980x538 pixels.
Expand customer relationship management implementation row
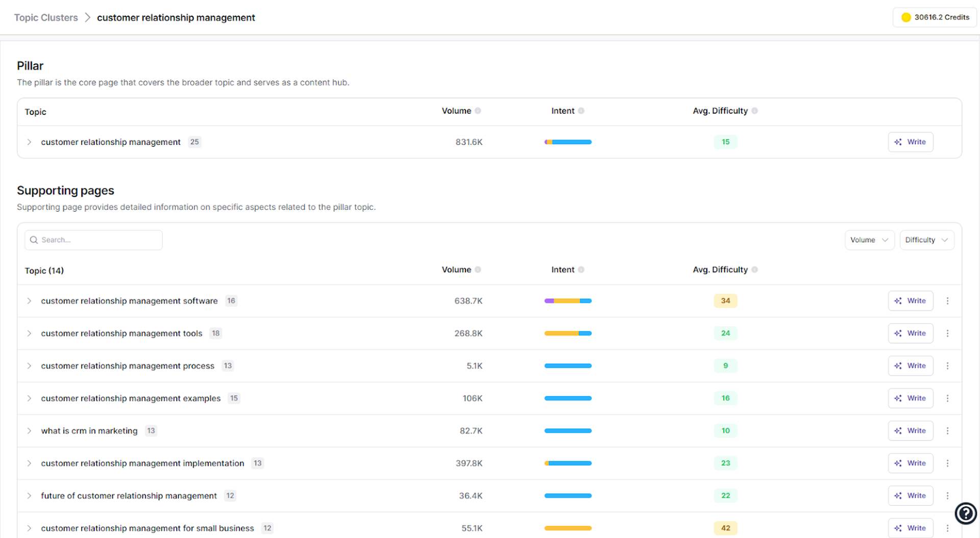29,463
